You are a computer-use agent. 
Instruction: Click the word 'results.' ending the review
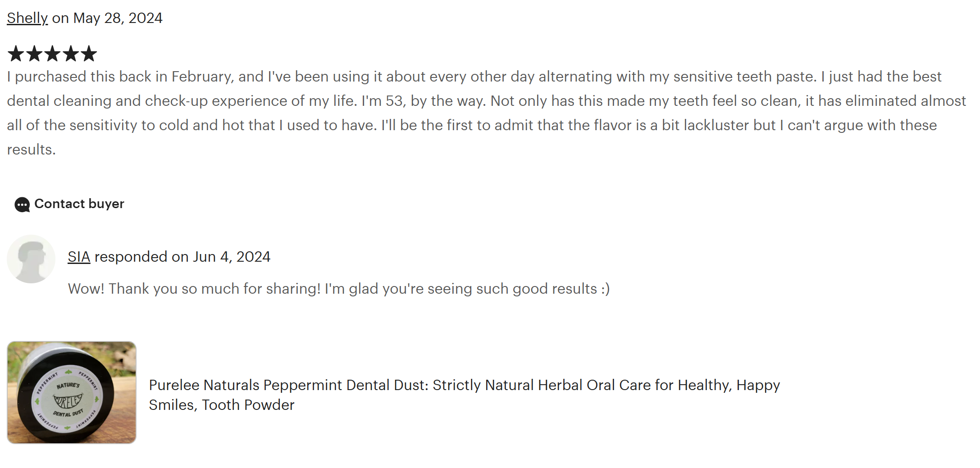(31, 150)
